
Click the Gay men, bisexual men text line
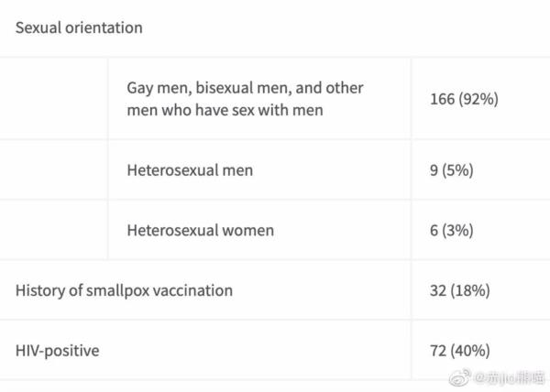pyautogui.click(x=245, y=88)
